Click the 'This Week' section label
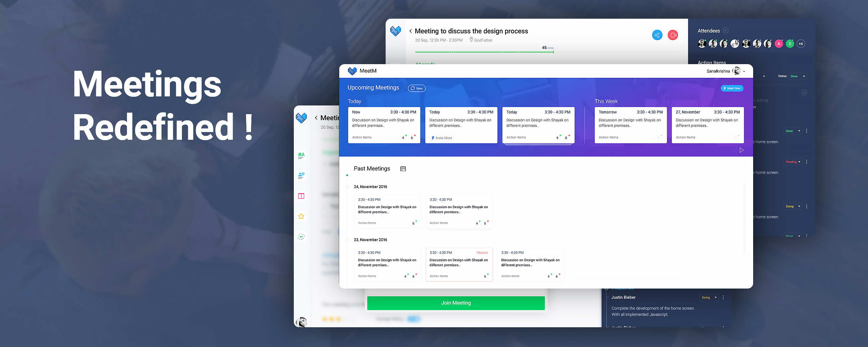Screen dimensions: 868x347 click(x=606, y=101)
